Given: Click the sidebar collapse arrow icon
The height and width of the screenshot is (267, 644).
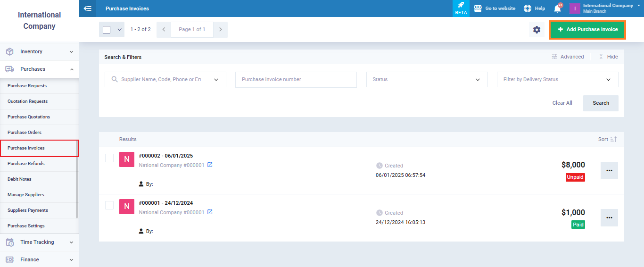Looking at the screenshot, I should 87,8.
